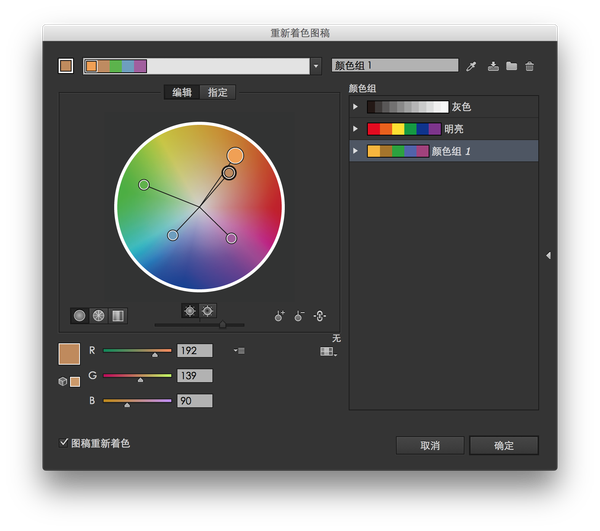The height and width of the screenshot is (531, 600).
Task: Click the R channel color slider
Action: [138, 350]
